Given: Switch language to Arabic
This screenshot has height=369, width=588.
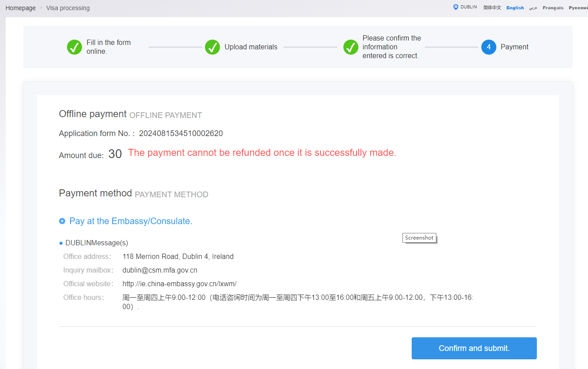Looking at the screenshot, I should [533, 7].
